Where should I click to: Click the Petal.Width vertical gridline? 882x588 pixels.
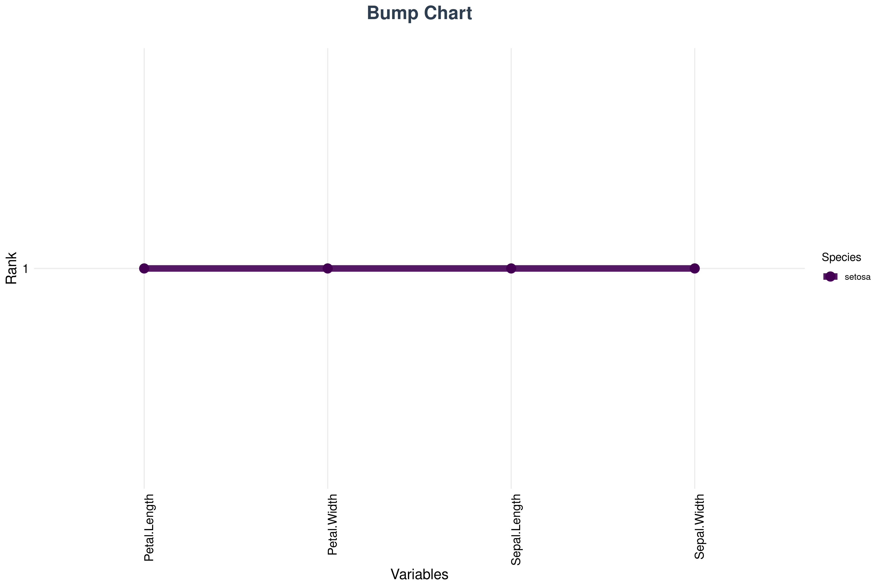328,375
